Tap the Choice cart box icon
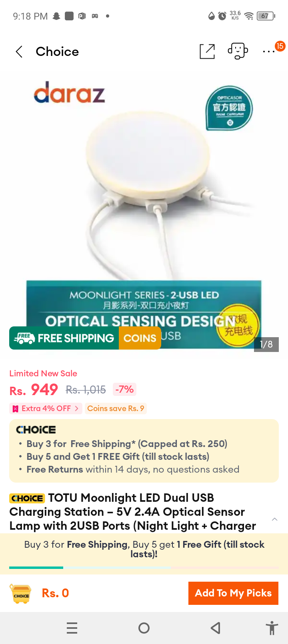288x644 pixels. tap(21, 594)
